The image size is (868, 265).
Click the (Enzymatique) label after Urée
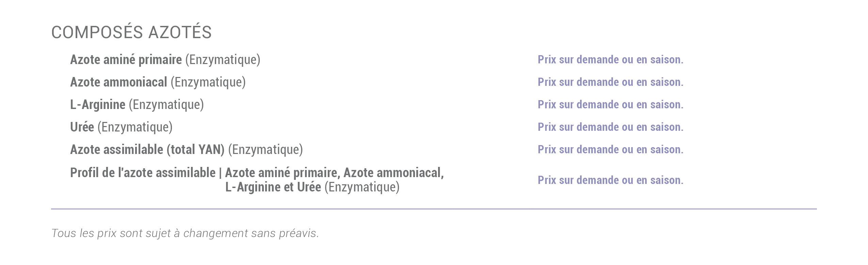pyautogui.click(x=135, y=127)
